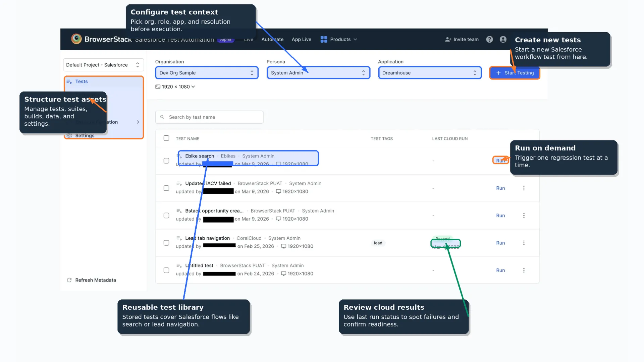The image size is (644, 362).
Task: Click the Settings gear icon in sidebar
Action: (69, 136)
